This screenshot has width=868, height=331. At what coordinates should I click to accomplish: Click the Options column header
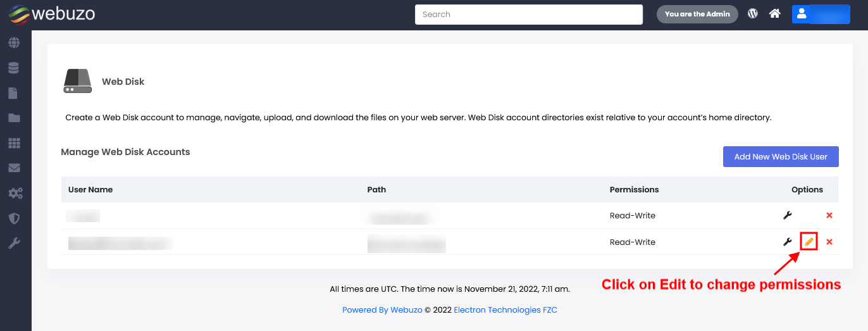[807, 189]
